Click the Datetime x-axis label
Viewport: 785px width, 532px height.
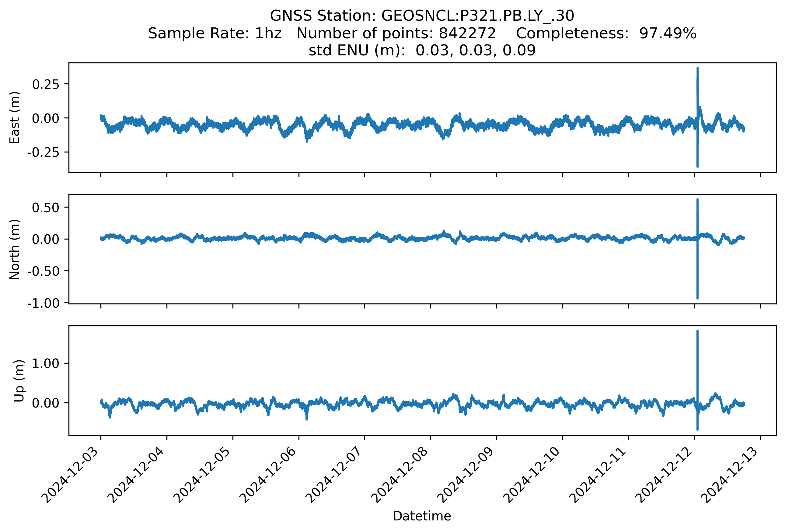coord(422,516)
